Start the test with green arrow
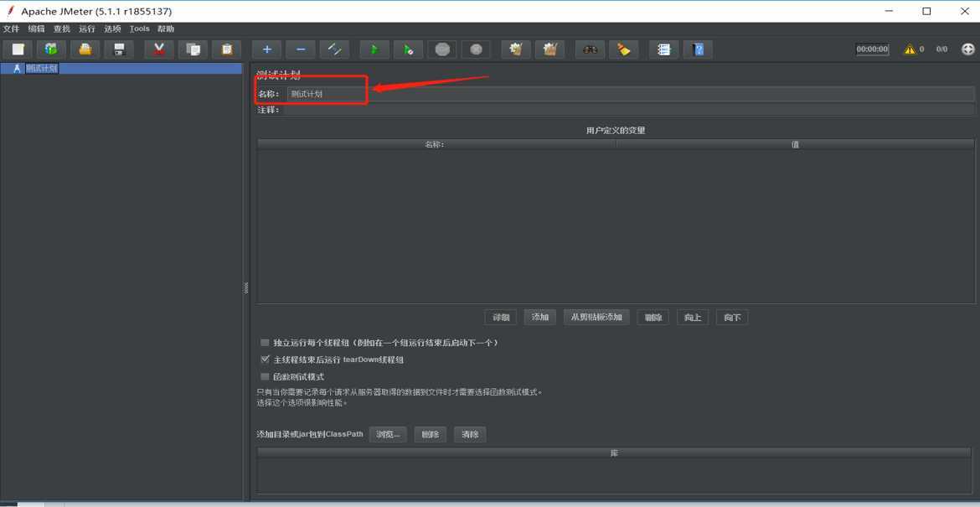 (x=374, y=49)
